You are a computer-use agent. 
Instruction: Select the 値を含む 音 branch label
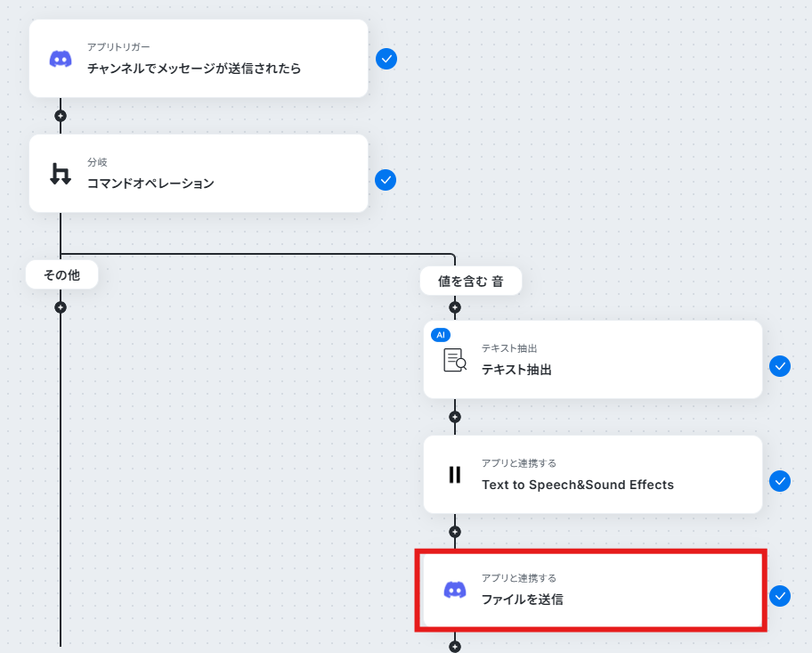[x=471, y=281]
